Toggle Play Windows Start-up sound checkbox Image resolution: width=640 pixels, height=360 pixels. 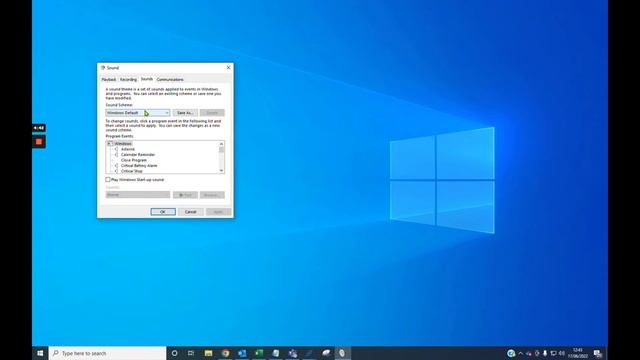(x=108, y=180)
